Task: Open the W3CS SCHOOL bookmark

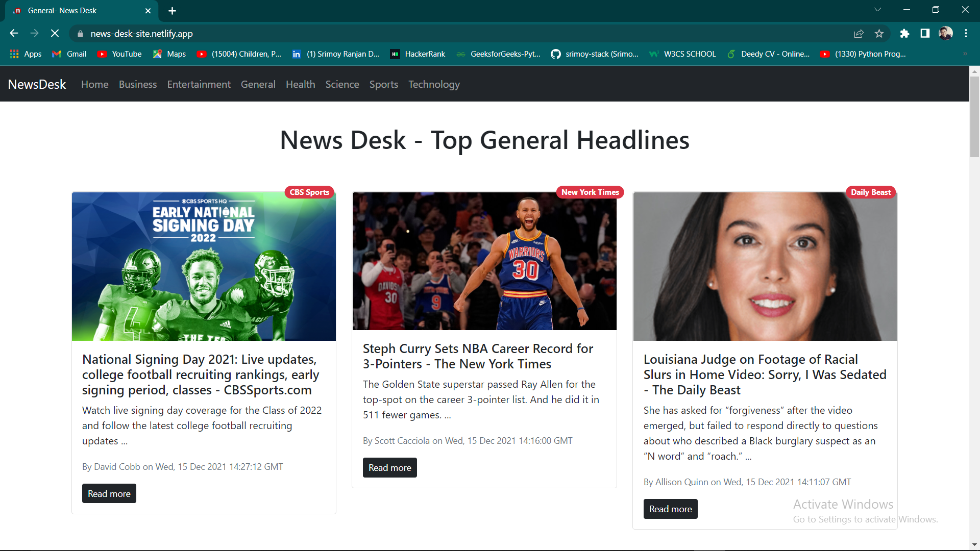Action: coord(682,54)
